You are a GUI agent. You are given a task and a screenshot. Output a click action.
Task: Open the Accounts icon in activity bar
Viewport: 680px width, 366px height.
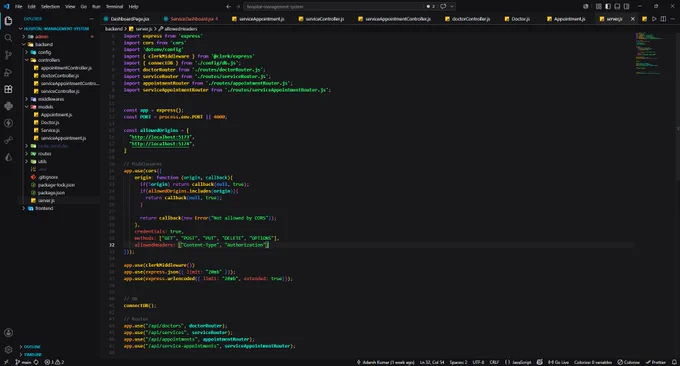(8, 333)
